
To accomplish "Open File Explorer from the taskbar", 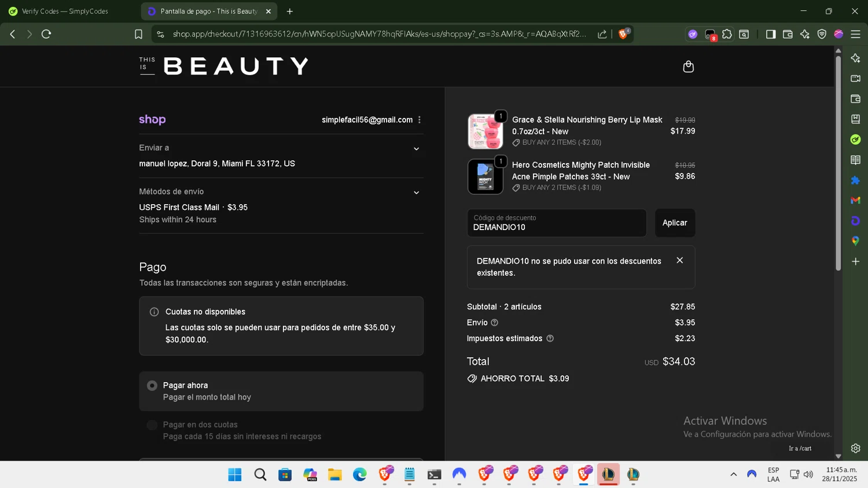I will [x=335, y=475].
